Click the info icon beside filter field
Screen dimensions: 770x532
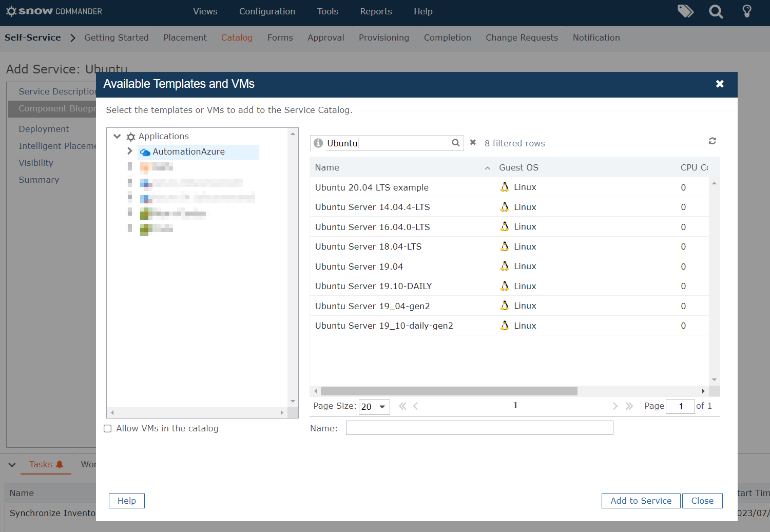click(x=318, y=143)
